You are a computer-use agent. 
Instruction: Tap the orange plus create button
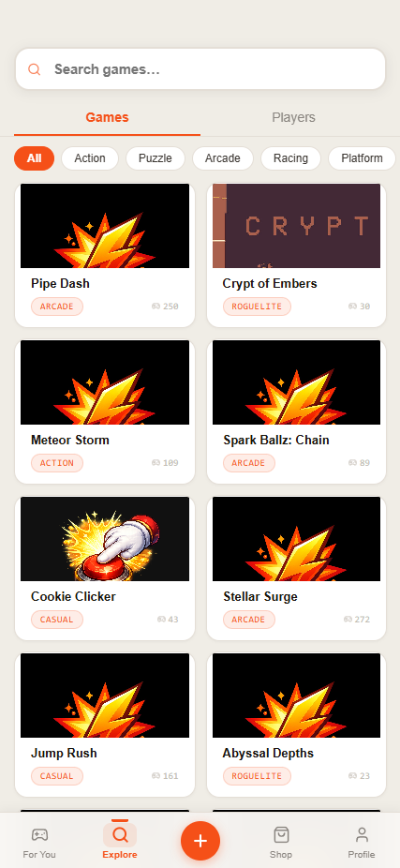[200, 841]
